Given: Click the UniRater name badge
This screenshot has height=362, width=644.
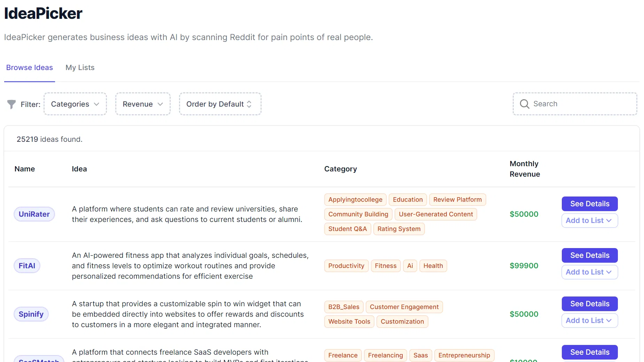Looking at the screenshot, I should [34, 214].
